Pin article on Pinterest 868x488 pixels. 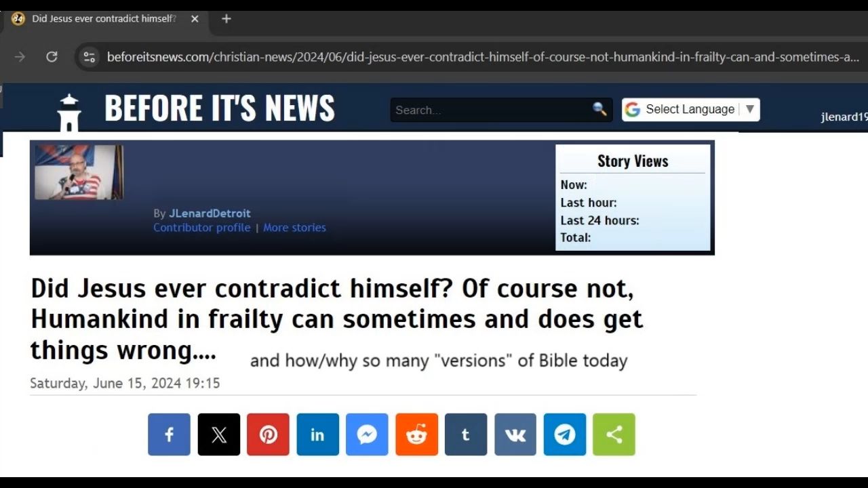point(268,434)
